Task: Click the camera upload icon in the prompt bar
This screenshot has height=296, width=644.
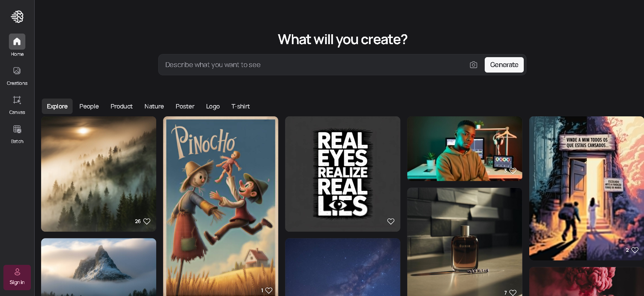Action: [473, 65]
